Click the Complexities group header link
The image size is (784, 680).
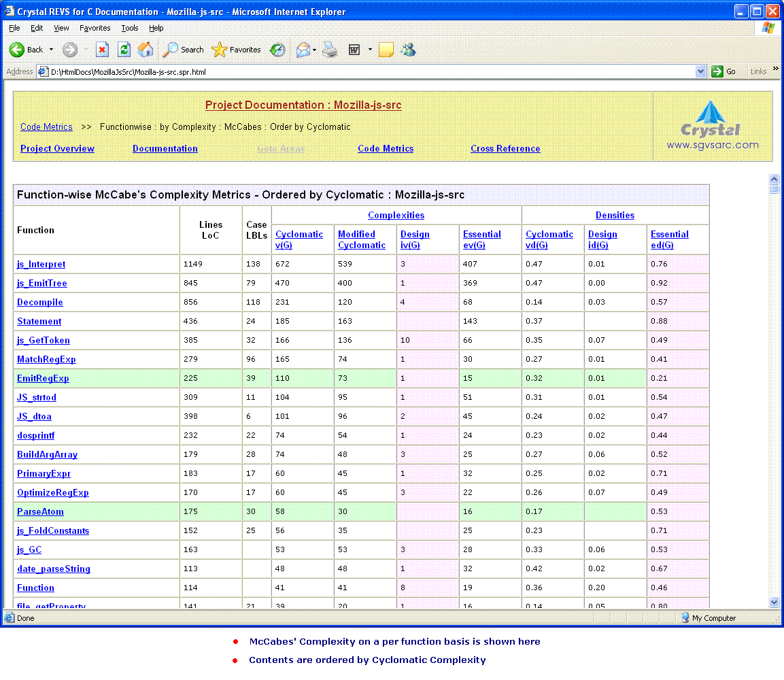(396, 215)
